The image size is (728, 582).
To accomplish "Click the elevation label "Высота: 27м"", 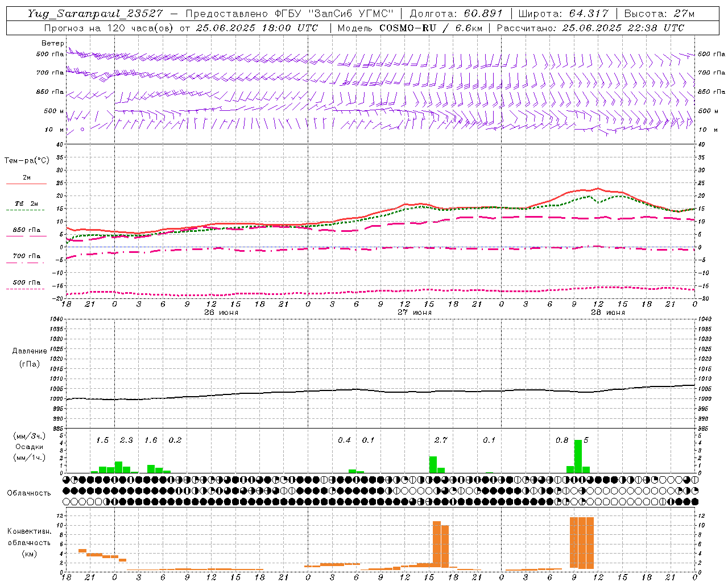I will [659, 14].
